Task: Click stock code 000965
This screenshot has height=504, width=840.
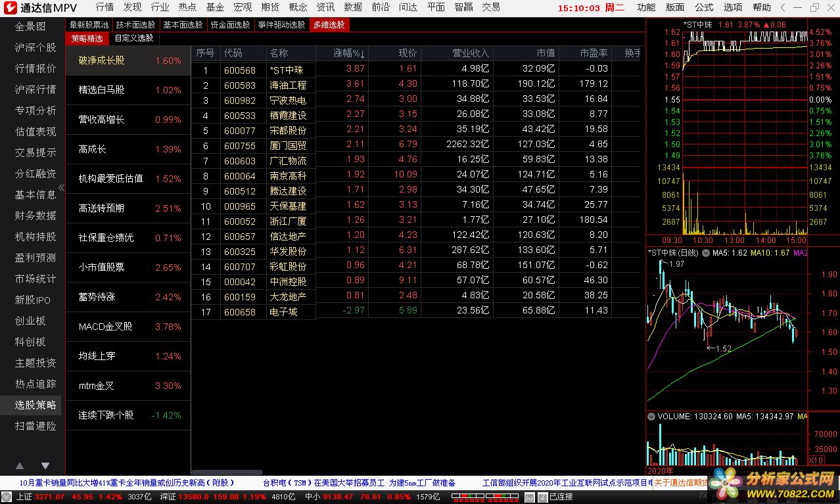Action: point(240,206)
